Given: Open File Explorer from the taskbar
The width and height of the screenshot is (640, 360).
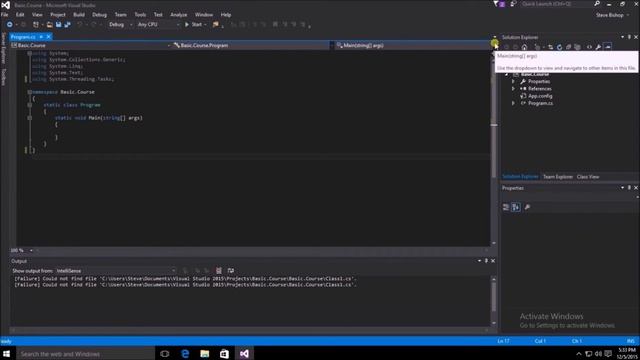Looking at the screenshot, I should 204,354.
